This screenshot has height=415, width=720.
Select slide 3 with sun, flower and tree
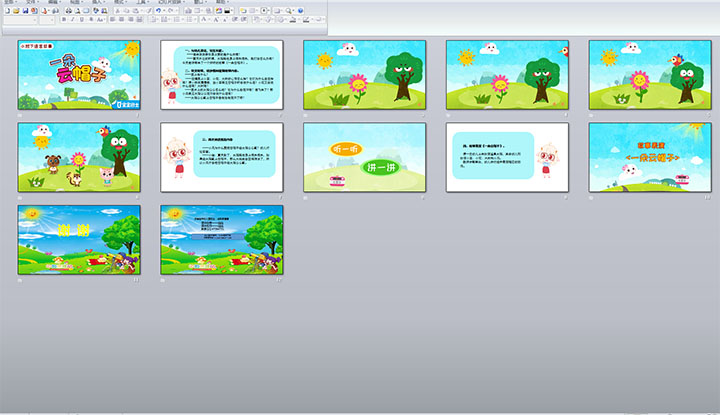coord(365,75)
